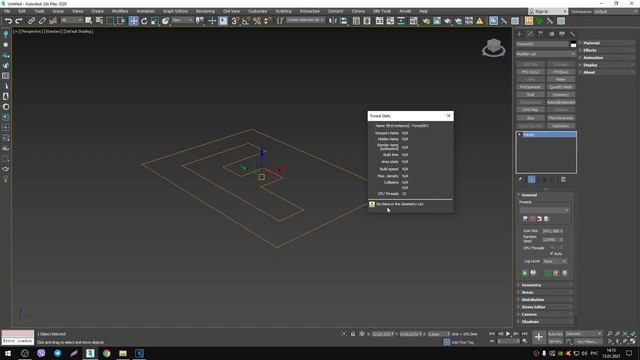
Task: Click the Icon Size value field
Action: click(551, 231)
